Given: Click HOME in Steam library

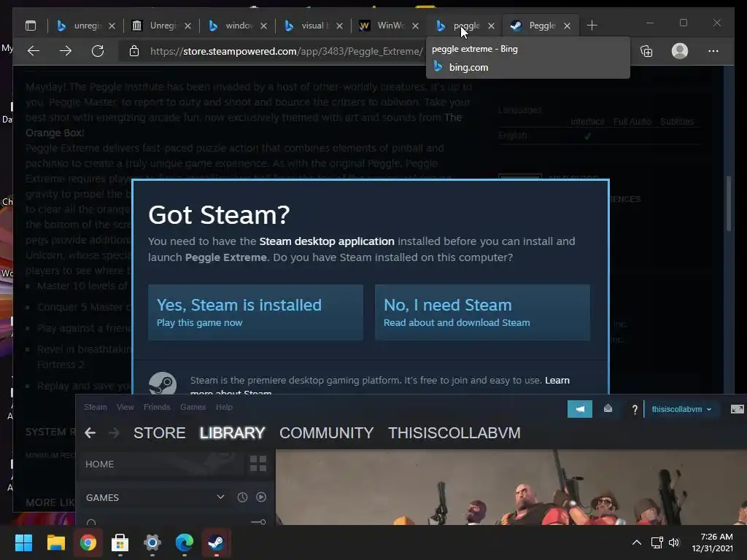Looking at the screenshot, I should [x=161, y=464].
